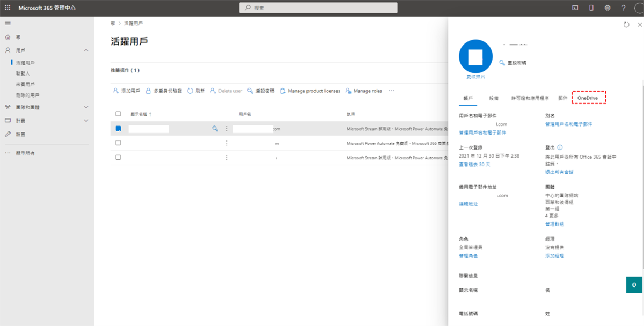Image resolution: width=644 pixels, height=326 pixels.
Task: Click the settings gear in top bar
Action: (x=607, y=8)
